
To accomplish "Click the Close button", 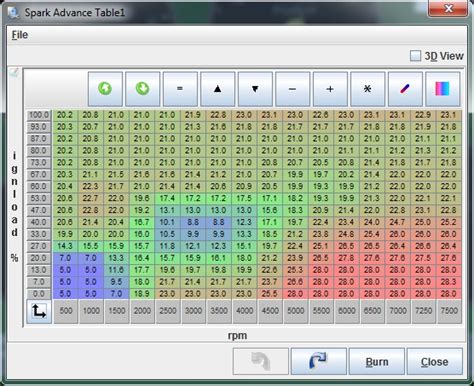I will 435,361.
